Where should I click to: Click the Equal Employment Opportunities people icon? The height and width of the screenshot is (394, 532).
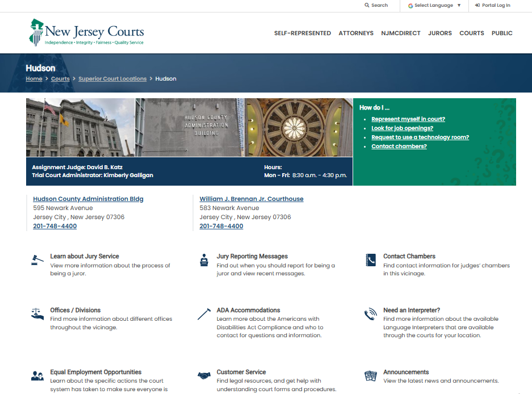(x=37, y=376)
